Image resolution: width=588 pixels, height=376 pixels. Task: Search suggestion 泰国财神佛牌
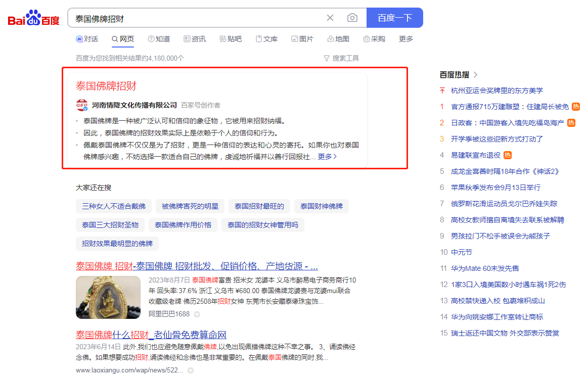[x=322, y=206]
